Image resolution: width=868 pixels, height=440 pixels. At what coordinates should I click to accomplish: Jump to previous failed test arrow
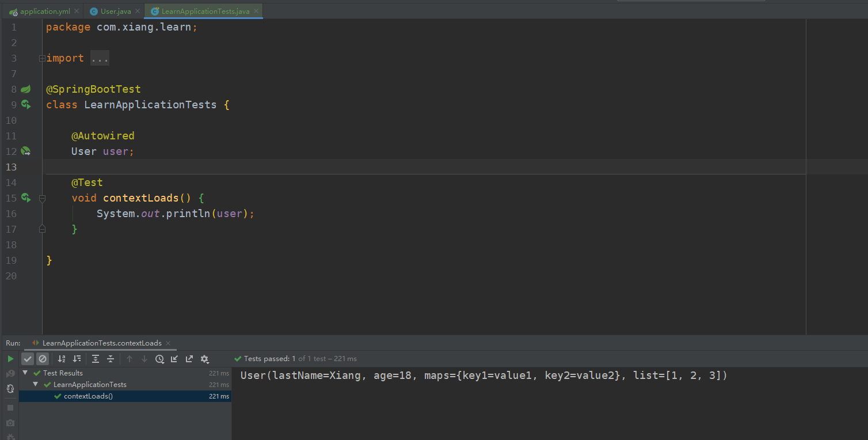tap(130, 359)
